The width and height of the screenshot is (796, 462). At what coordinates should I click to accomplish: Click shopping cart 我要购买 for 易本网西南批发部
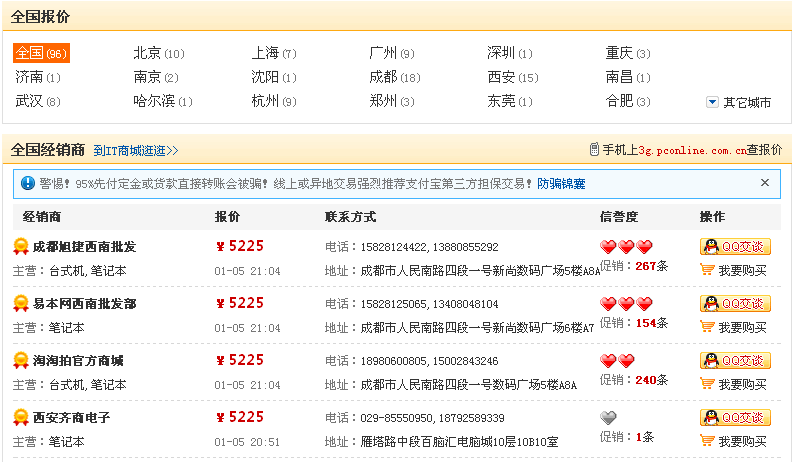pos(734,327)
